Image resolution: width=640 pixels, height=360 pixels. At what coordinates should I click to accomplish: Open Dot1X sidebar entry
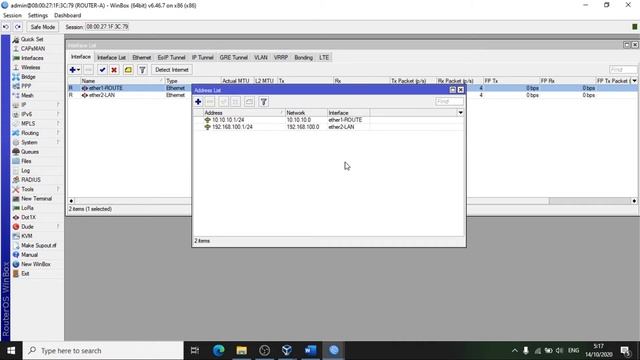[28, 218]
